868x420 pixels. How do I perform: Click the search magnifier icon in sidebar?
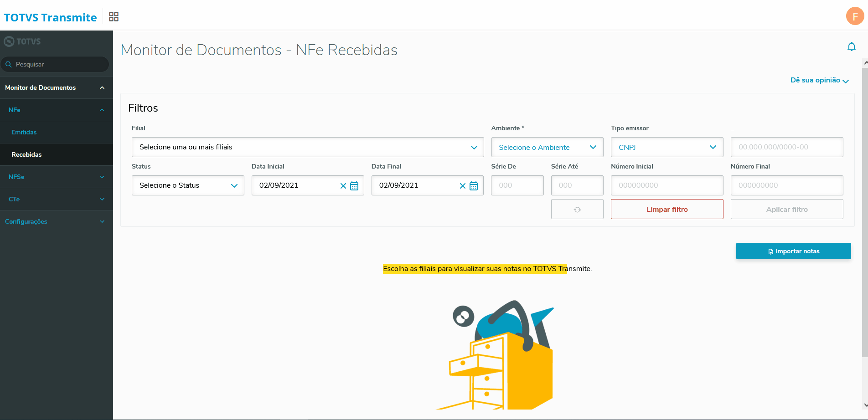9,64
